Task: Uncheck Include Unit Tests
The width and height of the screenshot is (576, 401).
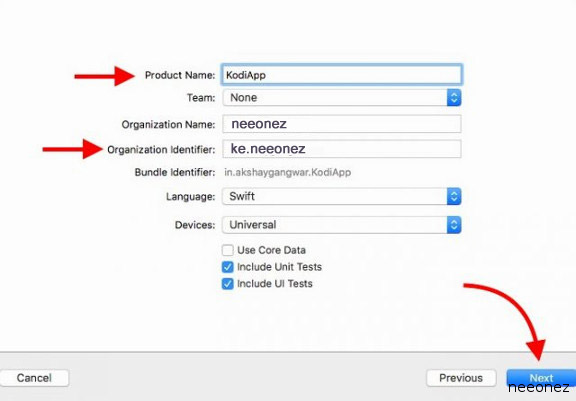Action: pyautogui.click(x=227, y=267)
